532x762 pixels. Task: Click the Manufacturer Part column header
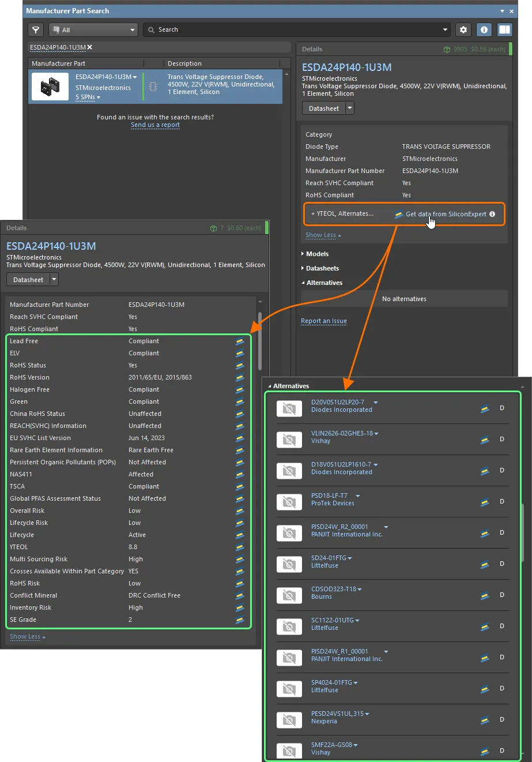pos(58,63)
